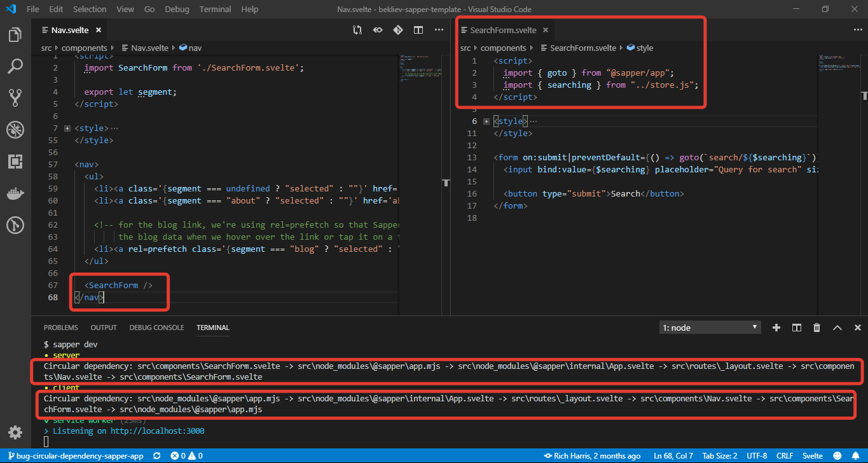This screenshot has height=463, width=868.
Task: Expand the collapsed style block on line 7
Action: click(67, 127)
